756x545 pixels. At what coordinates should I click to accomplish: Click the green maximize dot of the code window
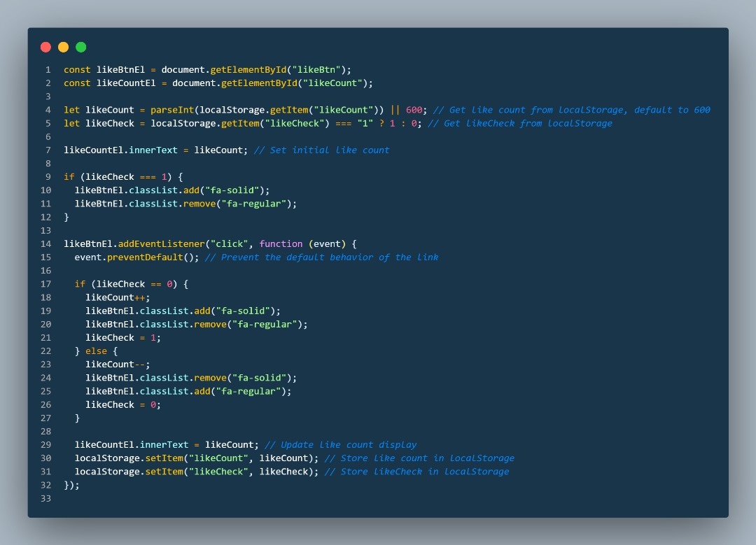[81, 47]
